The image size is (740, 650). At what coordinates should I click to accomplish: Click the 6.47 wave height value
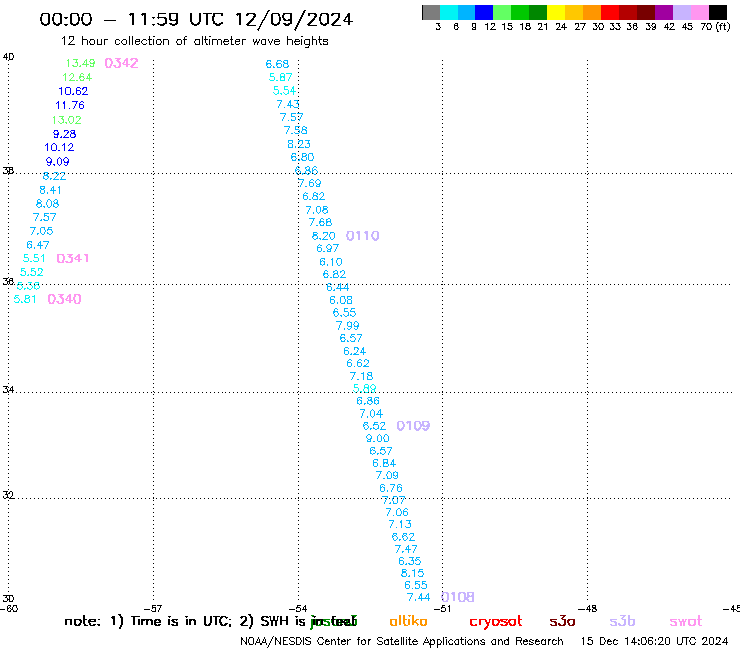38,245
